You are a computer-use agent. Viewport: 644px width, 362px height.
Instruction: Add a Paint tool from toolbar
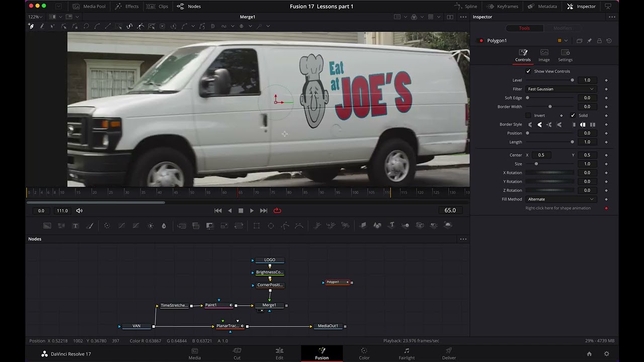coord(90,226)
